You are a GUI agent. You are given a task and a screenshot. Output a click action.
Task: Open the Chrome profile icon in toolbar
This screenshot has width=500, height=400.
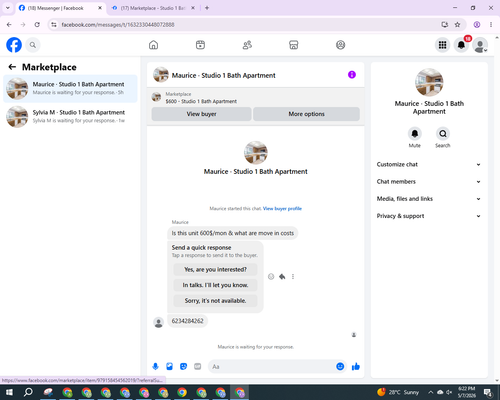(x=477, y=24)
